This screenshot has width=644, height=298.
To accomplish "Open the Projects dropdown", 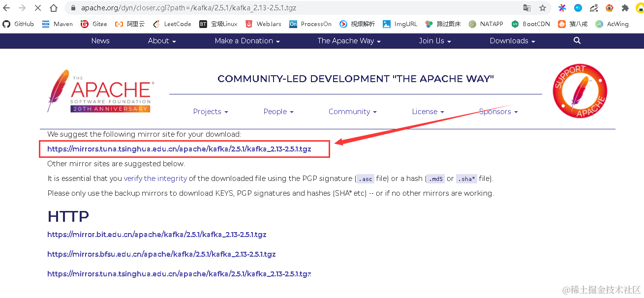I will tap(211, 112).
